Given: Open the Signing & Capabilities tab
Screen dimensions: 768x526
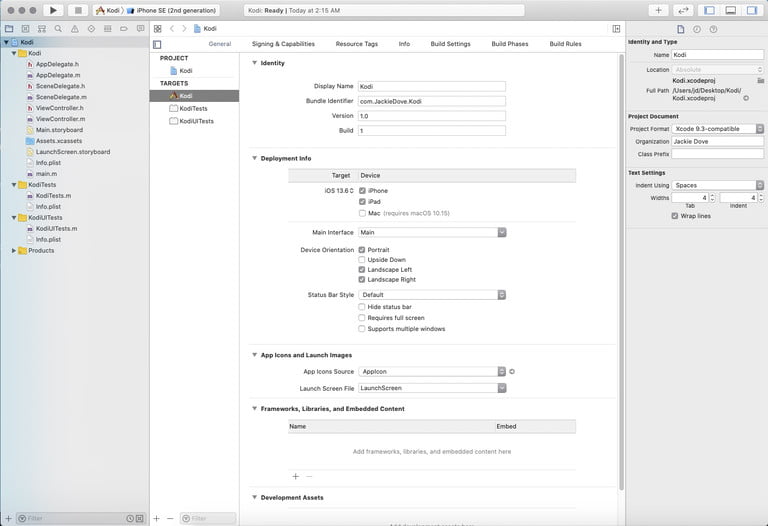Looking at the screenshot, I should click(283, 44).
